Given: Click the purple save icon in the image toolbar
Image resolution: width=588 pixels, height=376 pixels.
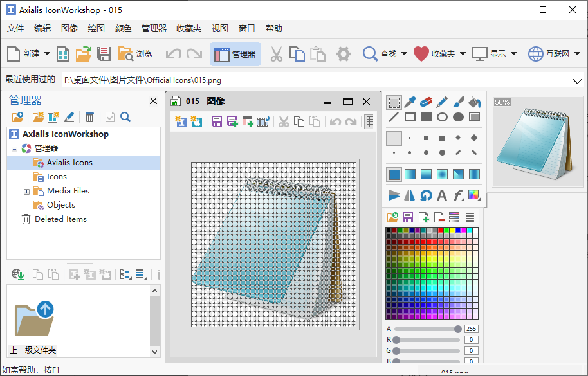Looking at the screenshot, I should [x=217, y=121].
